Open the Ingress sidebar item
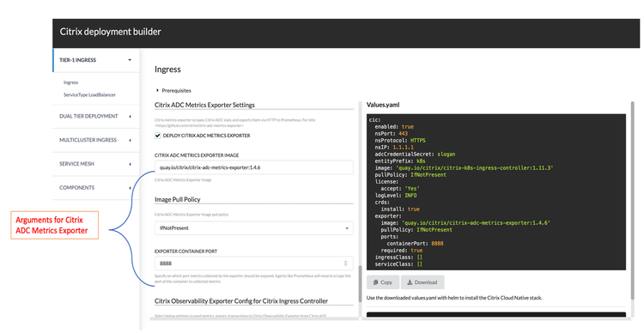Image resolution: width=644 pixels, height=333 pixels. tap(70, 82)
